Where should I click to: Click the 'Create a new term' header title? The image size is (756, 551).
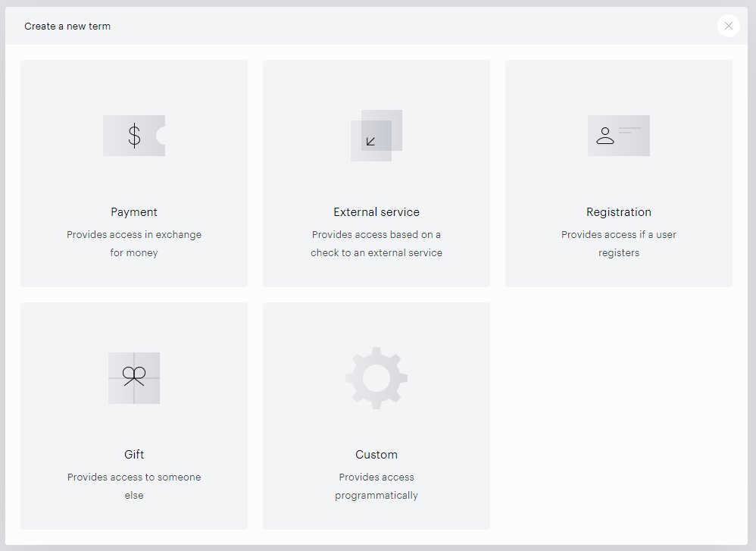point(67,26)
